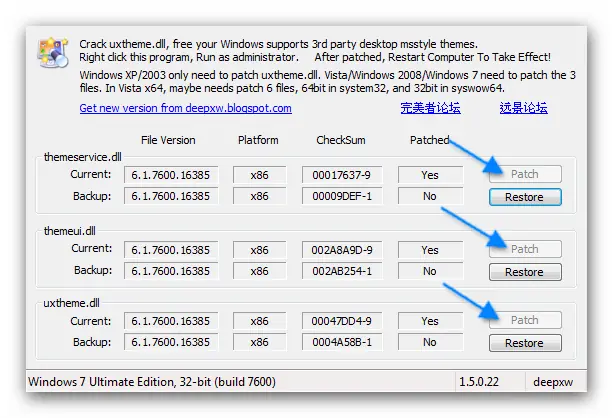
Task: Click the uxtheme.dll group label
Action: point(71,303)
